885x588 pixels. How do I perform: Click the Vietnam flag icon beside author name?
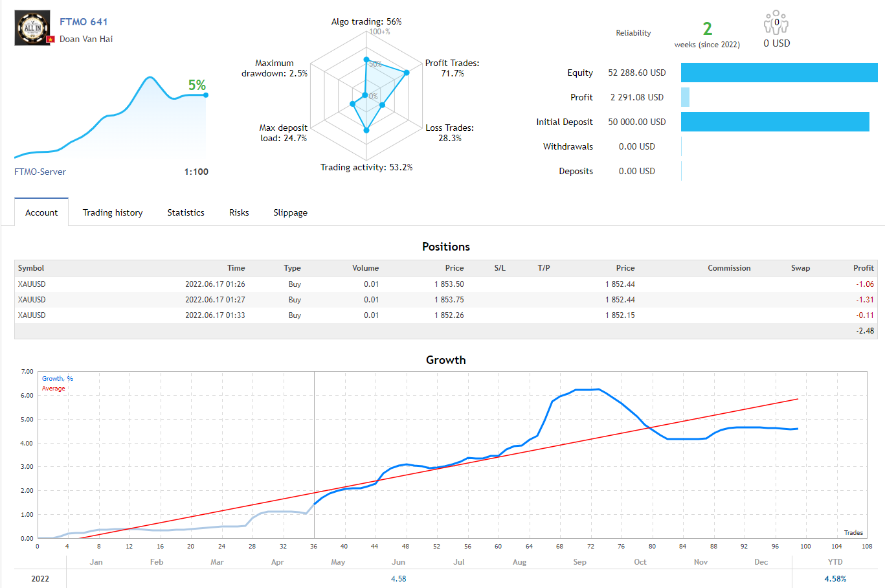click(50, 40)
